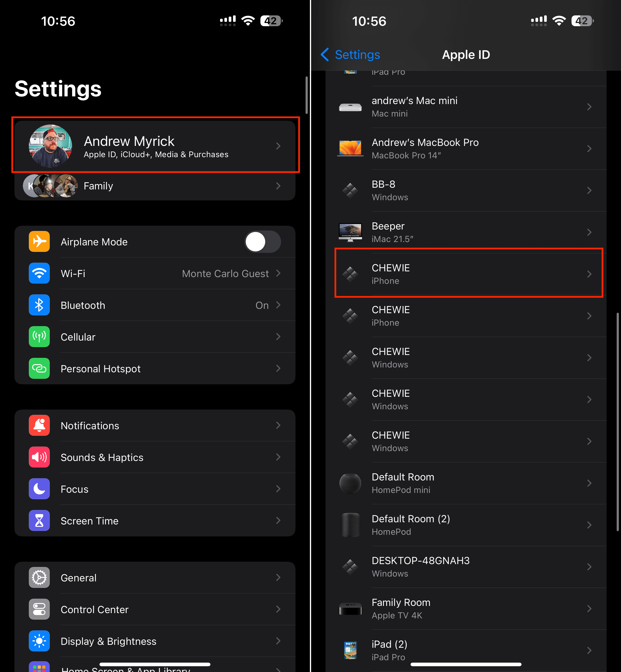The height and width of the screenshot is (672, 621).
Task: Open the Family sharing label
Action: point(98,186)
